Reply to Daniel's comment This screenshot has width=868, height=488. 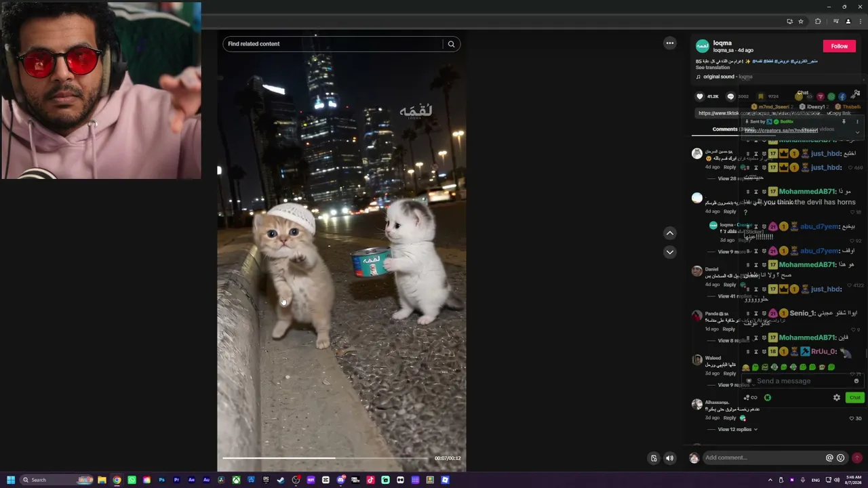coord(730,285)
